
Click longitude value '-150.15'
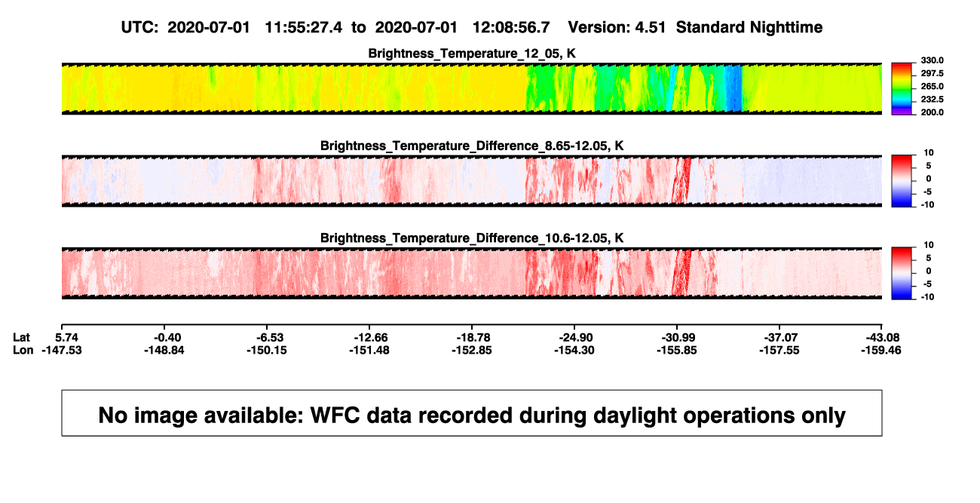pos(266,350)
